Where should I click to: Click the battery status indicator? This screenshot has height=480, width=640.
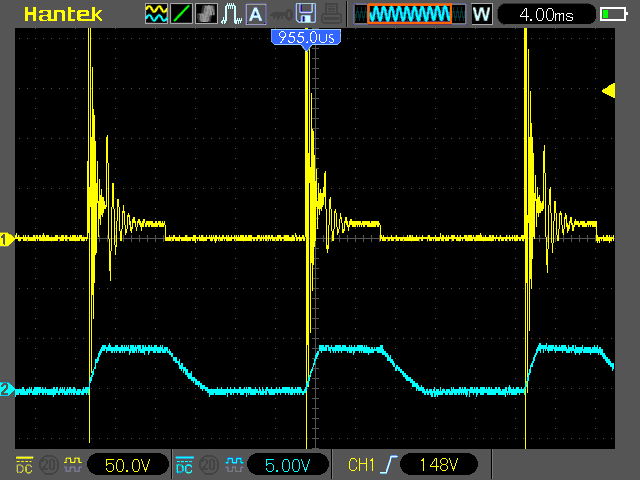point(612,14)
